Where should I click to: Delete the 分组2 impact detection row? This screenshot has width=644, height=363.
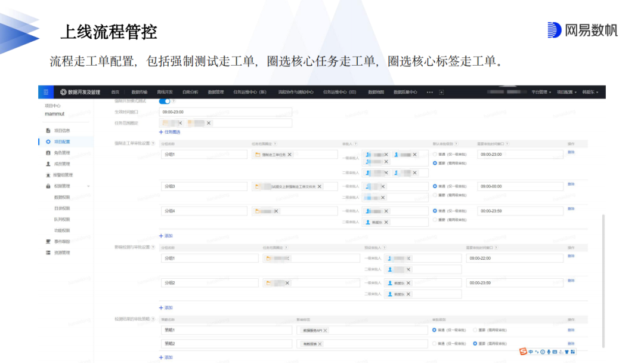571,281
